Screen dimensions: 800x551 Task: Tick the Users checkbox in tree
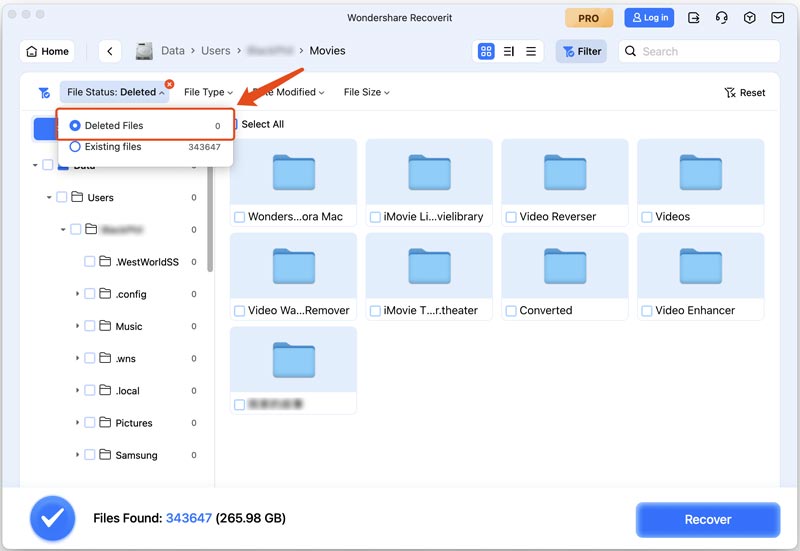[x=62, y=197]
